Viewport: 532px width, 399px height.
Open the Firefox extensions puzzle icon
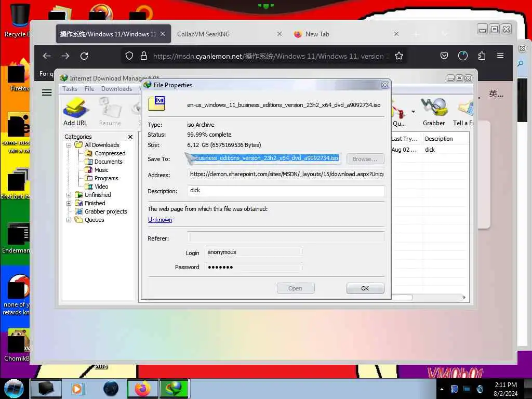482,56
